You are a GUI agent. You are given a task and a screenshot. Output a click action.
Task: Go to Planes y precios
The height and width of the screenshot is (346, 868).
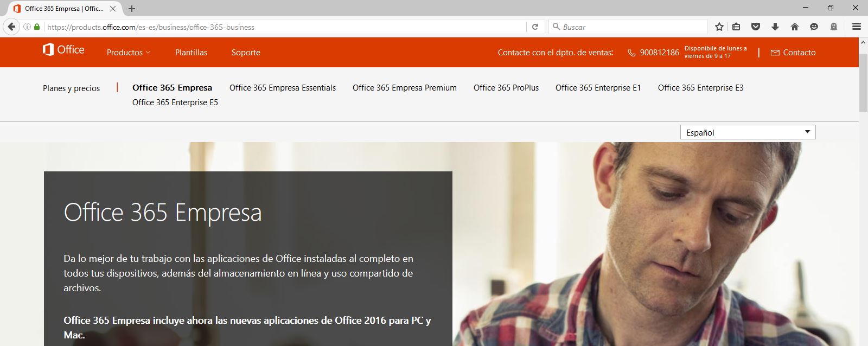(x=72, y=88)
